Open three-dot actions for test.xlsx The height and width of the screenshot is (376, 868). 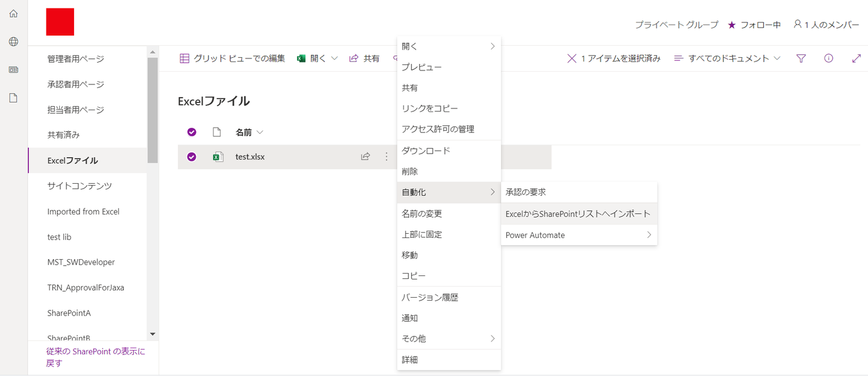[386, 157]
